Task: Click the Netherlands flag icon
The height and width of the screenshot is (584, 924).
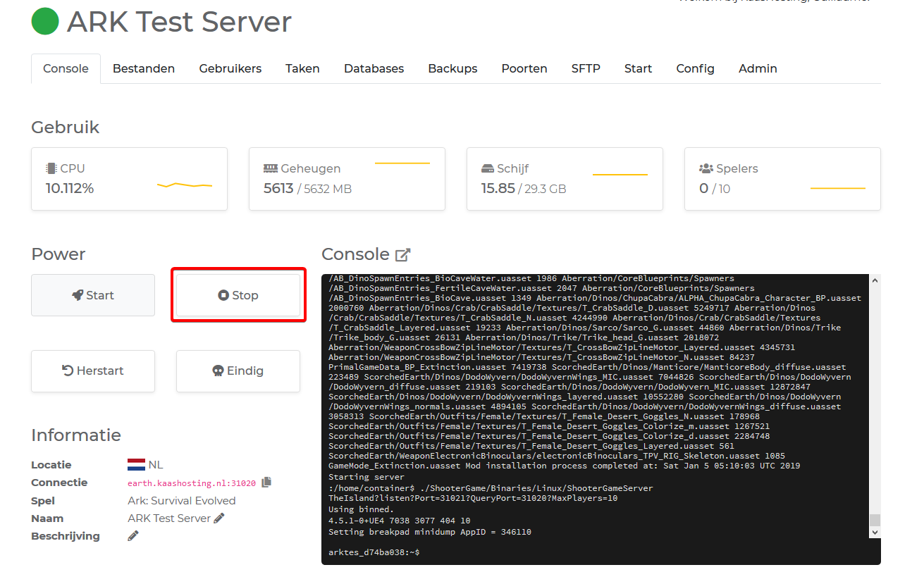Action: coord(136,465)
